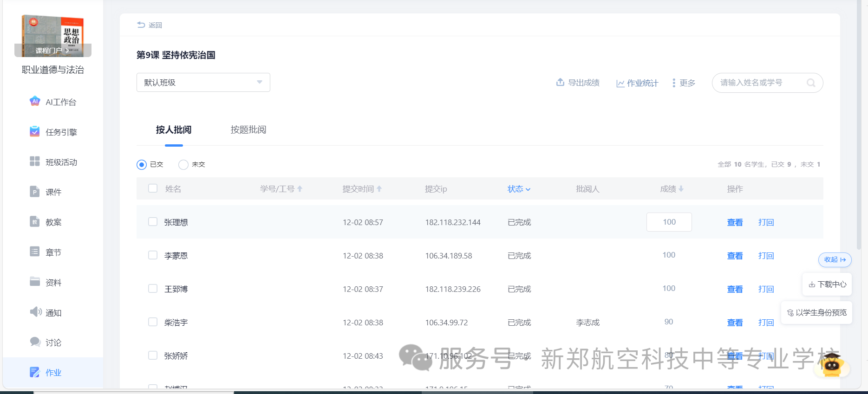Click the 以学生身份预览 preview icon
This screenshot has height=394, width=868.
click(x=790, y=313)
